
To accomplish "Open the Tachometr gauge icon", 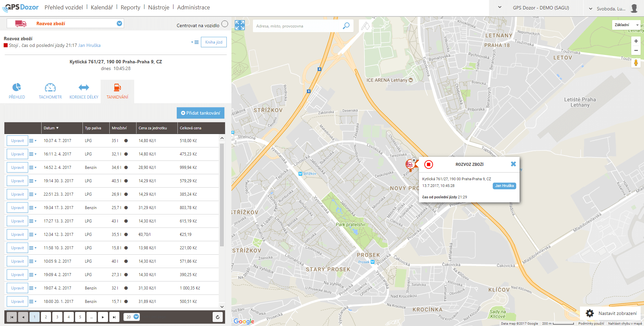I will (50, 88).
